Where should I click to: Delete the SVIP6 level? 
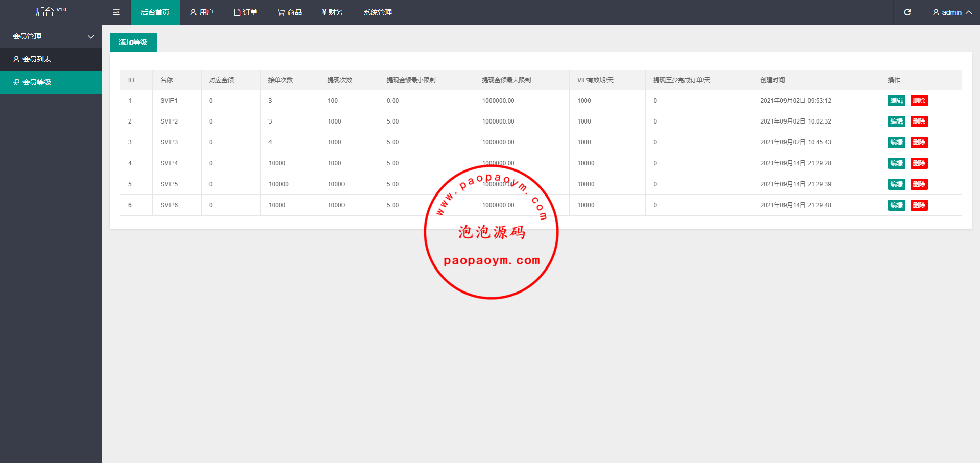[x=919, y=205]
